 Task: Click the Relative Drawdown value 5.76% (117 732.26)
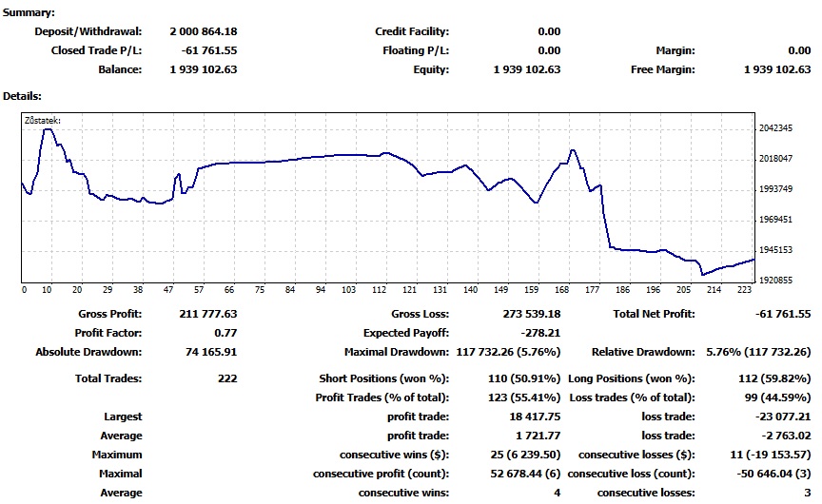[758, 352]
